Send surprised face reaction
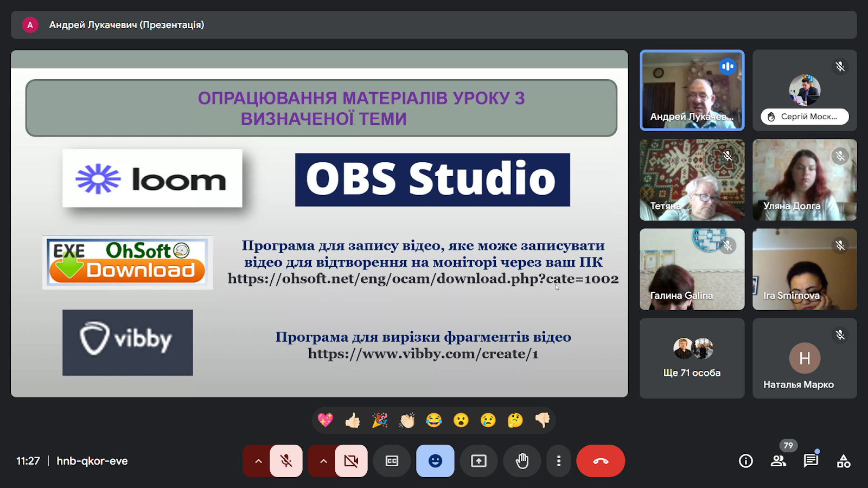 (461, 420)
